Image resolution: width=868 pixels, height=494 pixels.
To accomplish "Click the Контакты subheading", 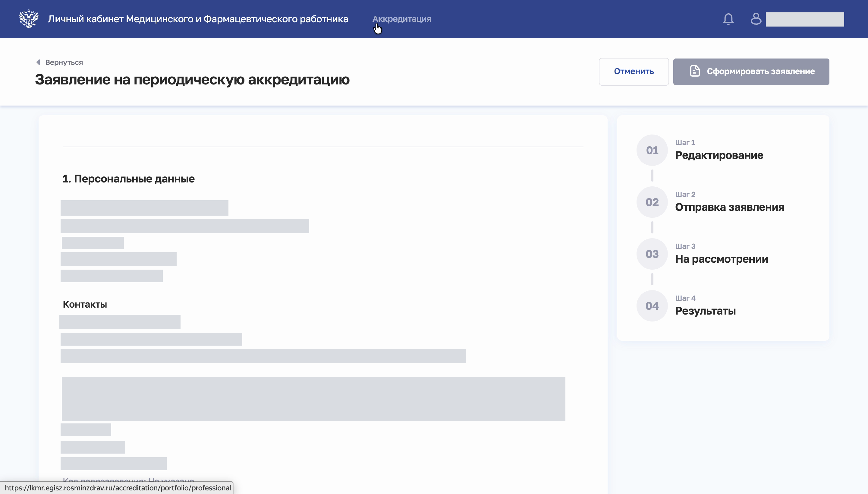I will (x=85, y=304).
